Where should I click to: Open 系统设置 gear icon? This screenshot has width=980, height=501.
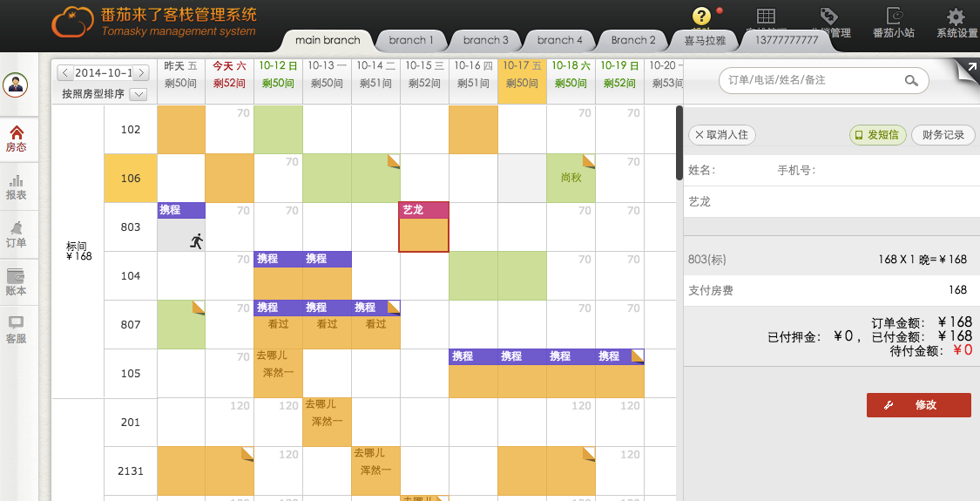[x=956, y=22]
